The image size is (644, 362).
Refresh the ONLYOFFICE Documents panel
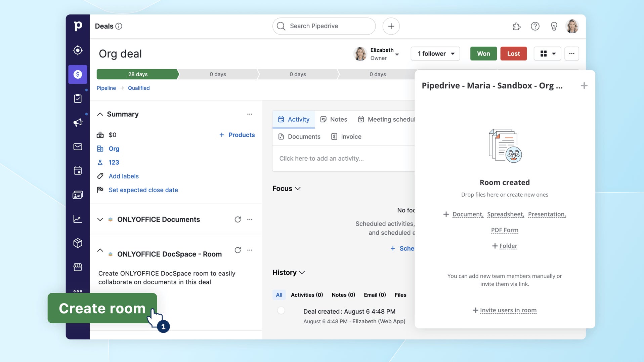tap(238, 219)
